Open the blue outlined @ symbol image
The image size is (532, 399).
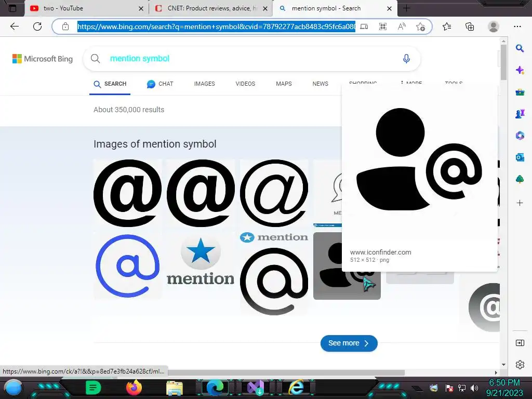[x=128, y=265]
